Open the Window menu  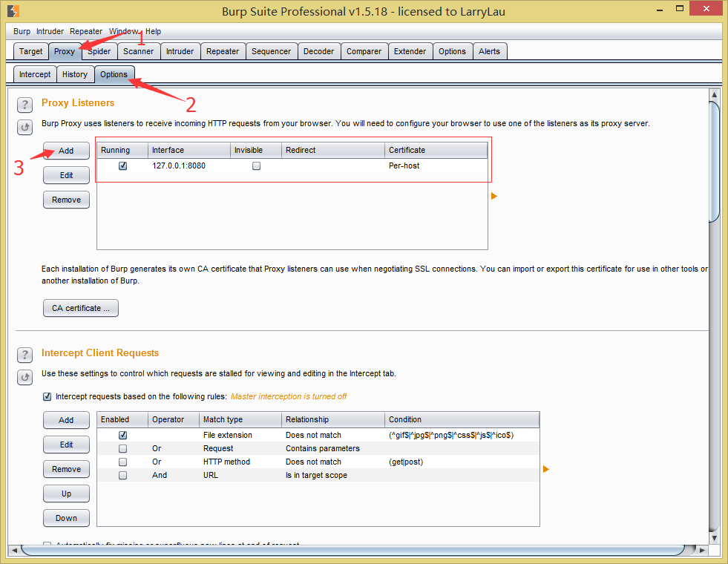point(123,32)
